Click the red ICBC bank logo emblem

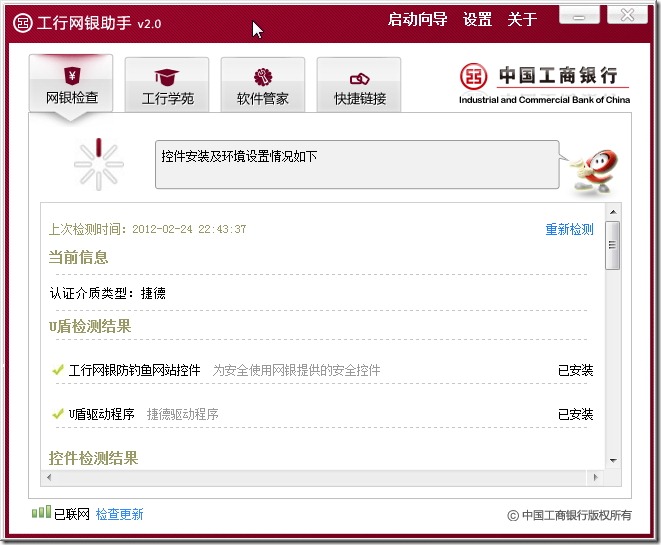473,77
